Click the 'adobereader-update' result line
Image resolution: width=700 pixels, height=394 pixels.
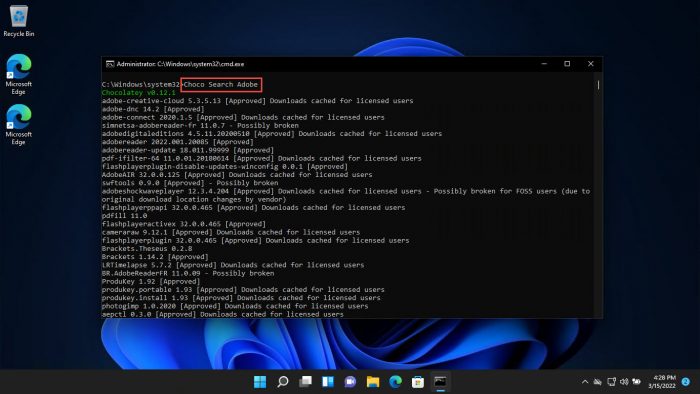pos(188,150)
